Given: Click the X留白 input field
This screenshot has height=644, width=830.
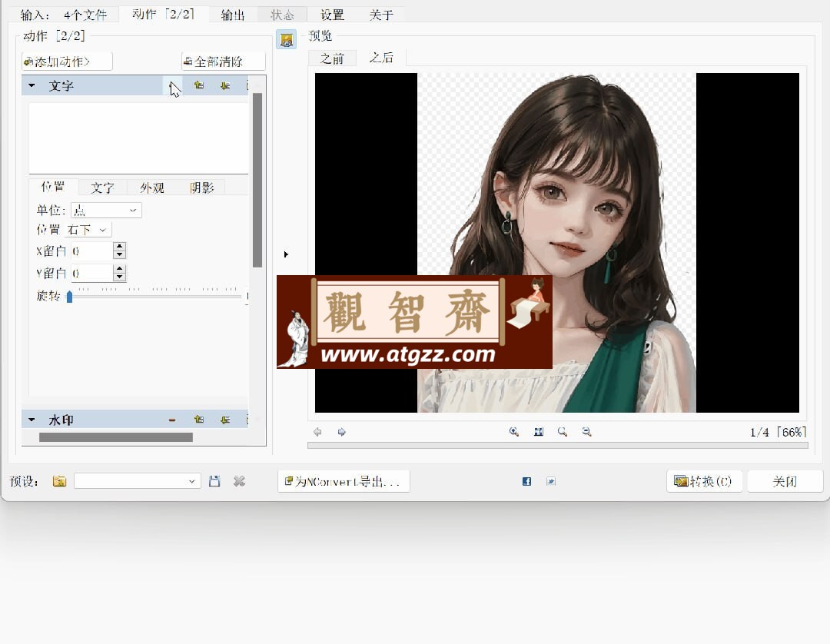Looking at the screenshot, I should (x=92, y=251).
